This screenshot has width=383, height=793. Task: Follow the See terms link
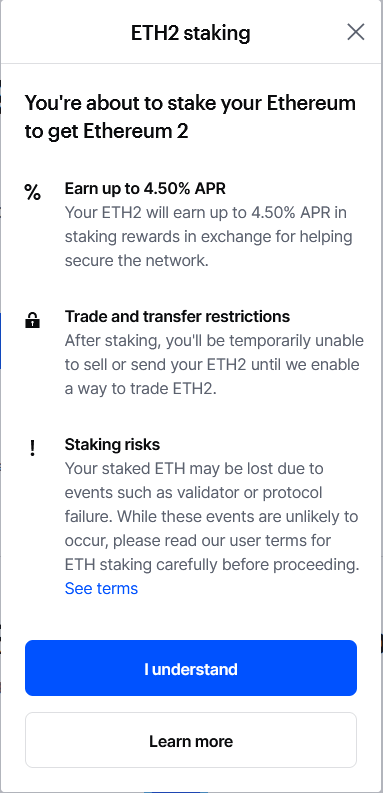point(101,588)
